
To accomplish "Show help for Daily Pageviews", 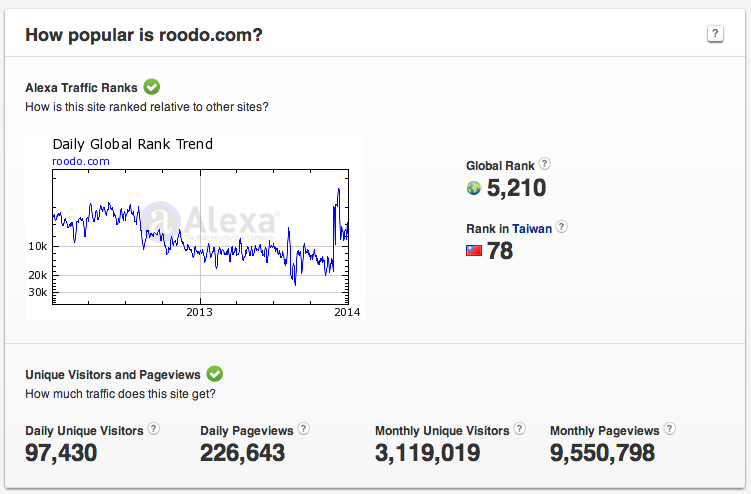I will [x=304, y=429].
